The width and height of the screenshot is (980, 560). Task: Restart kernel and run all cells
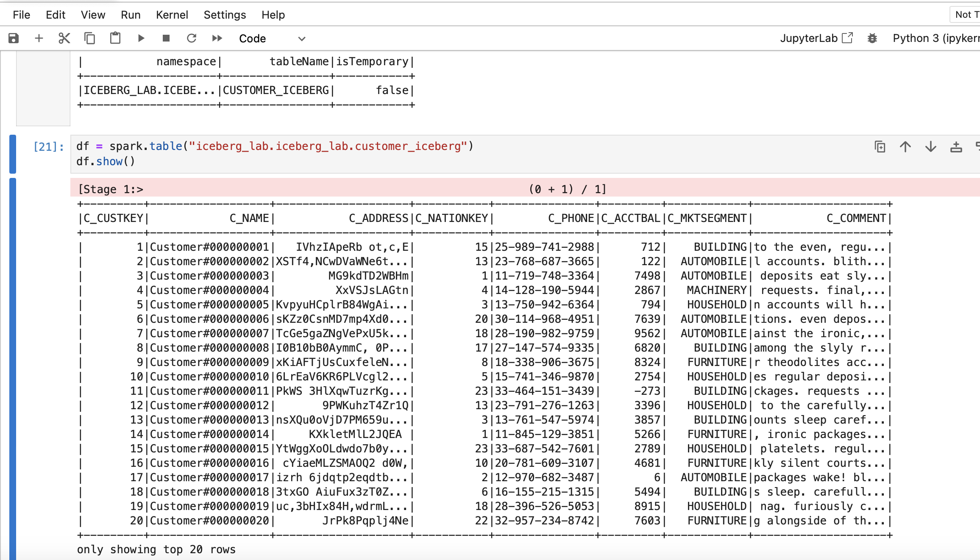[x=217, y=39]
